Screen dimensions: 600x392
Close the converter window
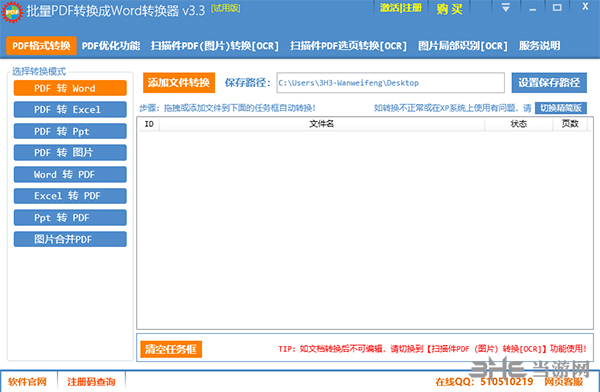click(x=585, y=7)
